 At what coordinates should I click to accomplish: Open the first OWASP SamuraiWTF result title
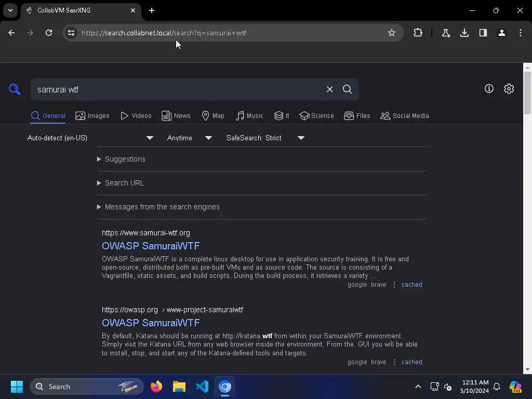point(151,246)
